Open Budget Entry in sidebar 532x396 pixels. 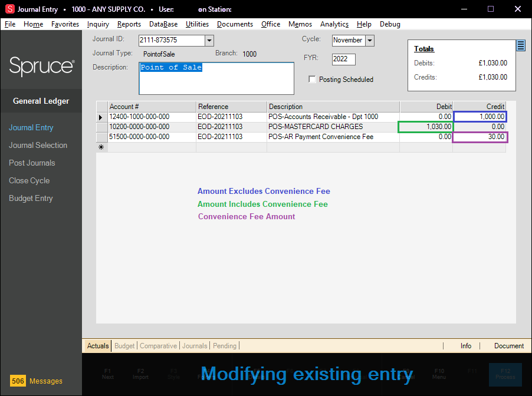click(31, 199)
